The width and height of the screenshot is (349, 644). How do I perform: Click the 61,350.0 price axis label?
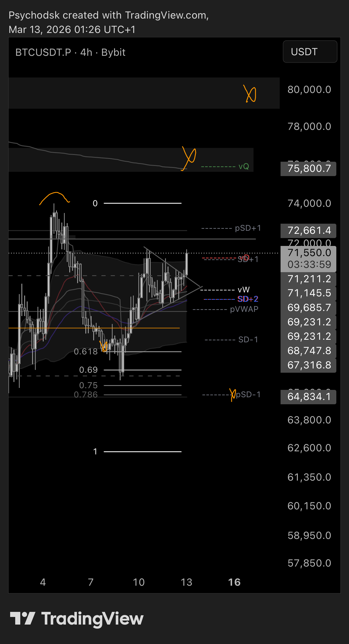pyautogui.click(x=309, y=477)
